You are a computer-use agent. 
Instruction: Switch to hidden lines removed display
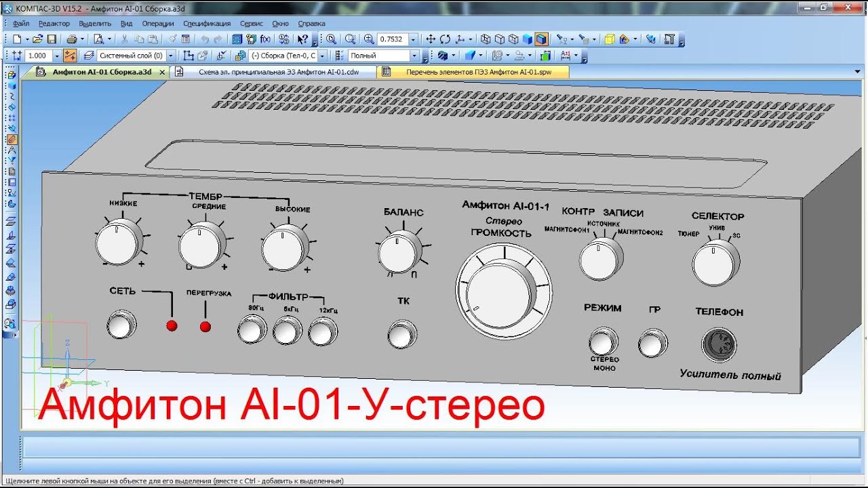click(x=500, y=39)
